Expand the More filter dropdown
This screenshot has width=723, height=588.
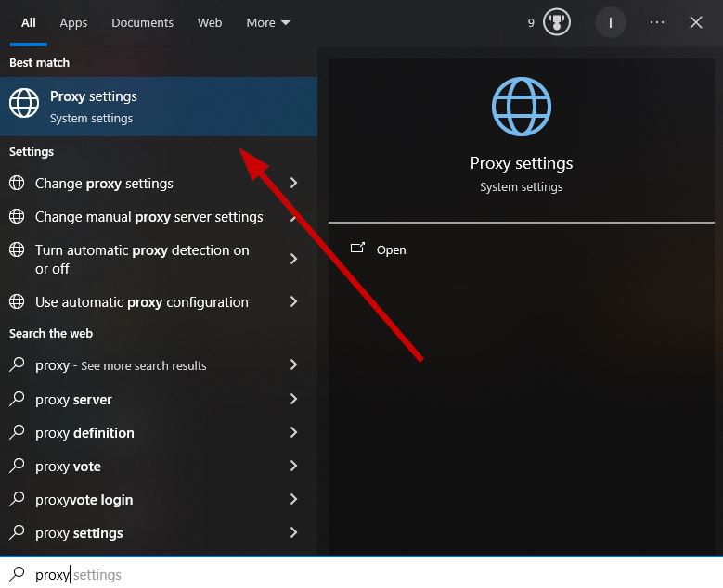click(x=268, y=22)
